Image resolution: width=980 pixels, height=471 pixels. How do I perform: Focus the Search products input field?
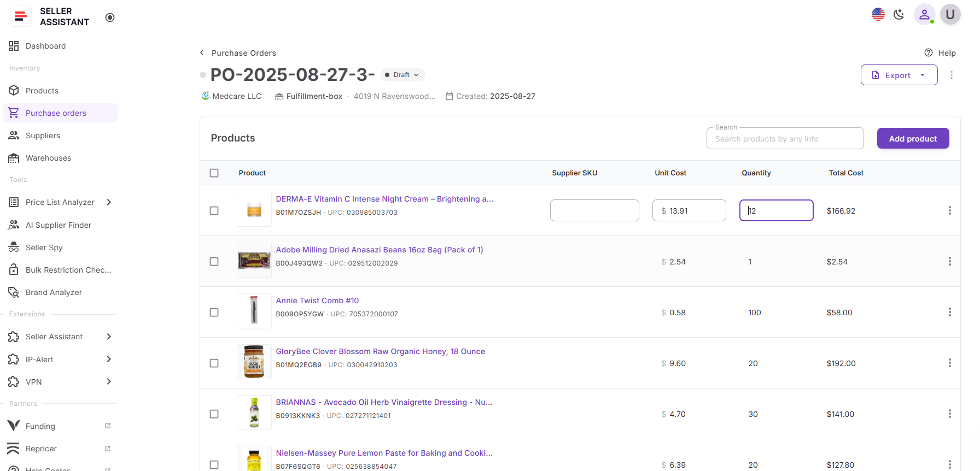785,139
